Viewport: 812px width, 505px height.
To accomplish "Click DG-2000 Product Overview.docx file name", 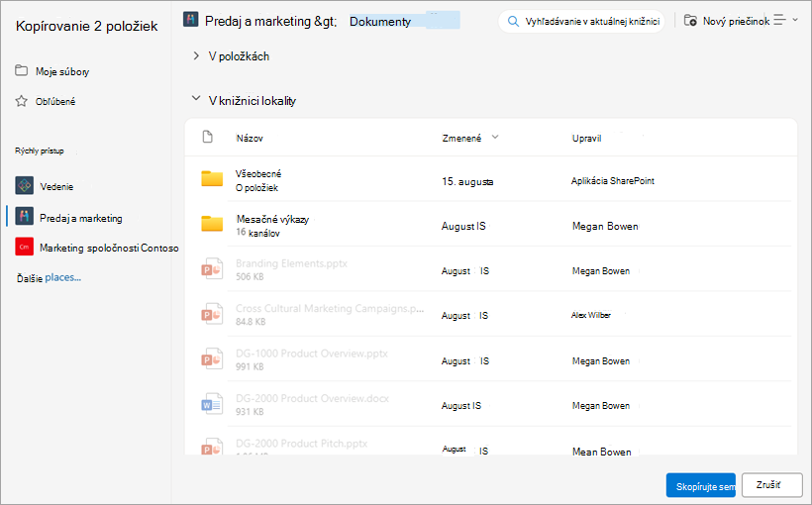I will [312, 398].
